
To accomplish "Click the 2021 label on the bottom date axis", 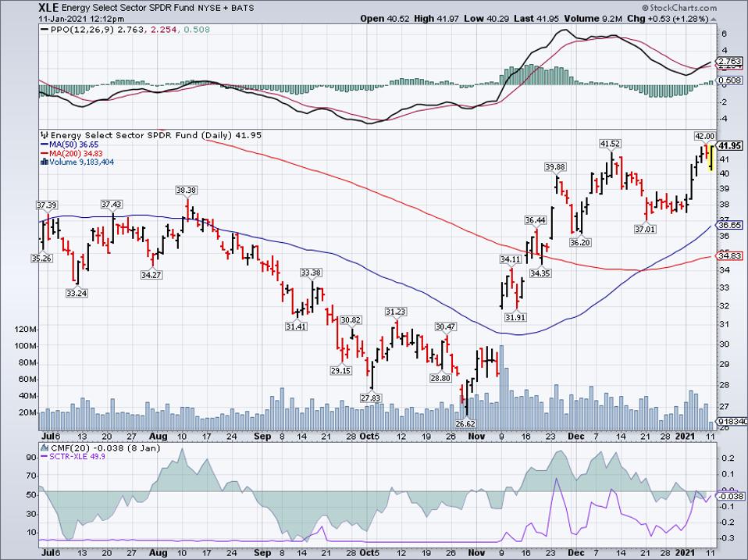I will (x=685, y=553).
